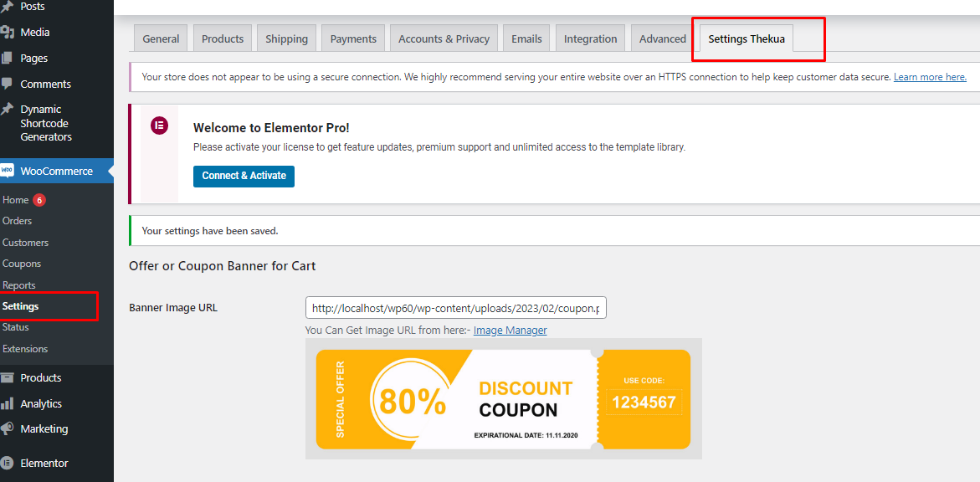Click the Elementor logo in notice
The image size is (980, 482).
pyautogui.click(x=159, y=126)
